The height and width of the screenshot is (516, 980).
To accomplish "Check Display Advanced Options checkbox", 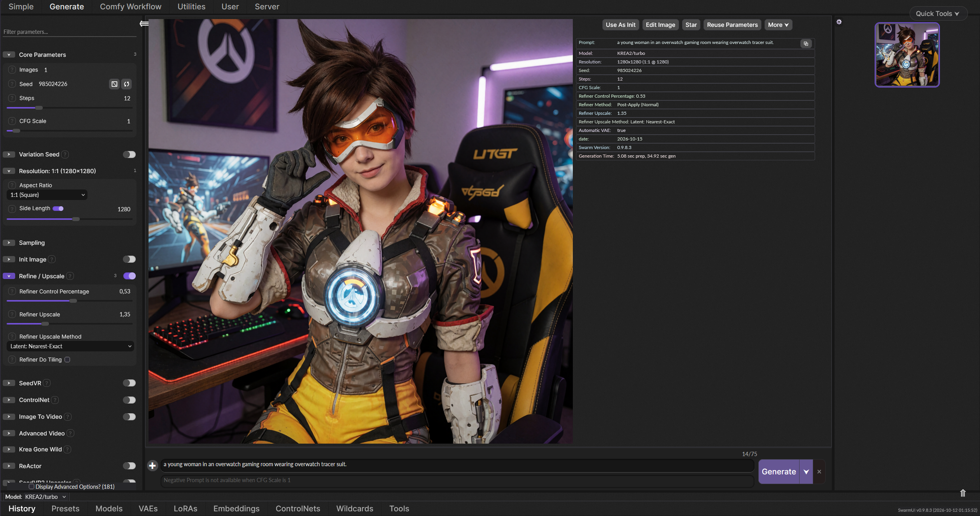I will (x=31, y=486).
